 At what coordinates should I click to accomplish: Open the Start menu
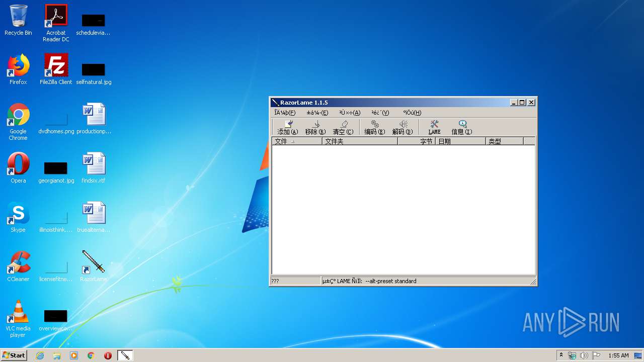tap(14, 355)
